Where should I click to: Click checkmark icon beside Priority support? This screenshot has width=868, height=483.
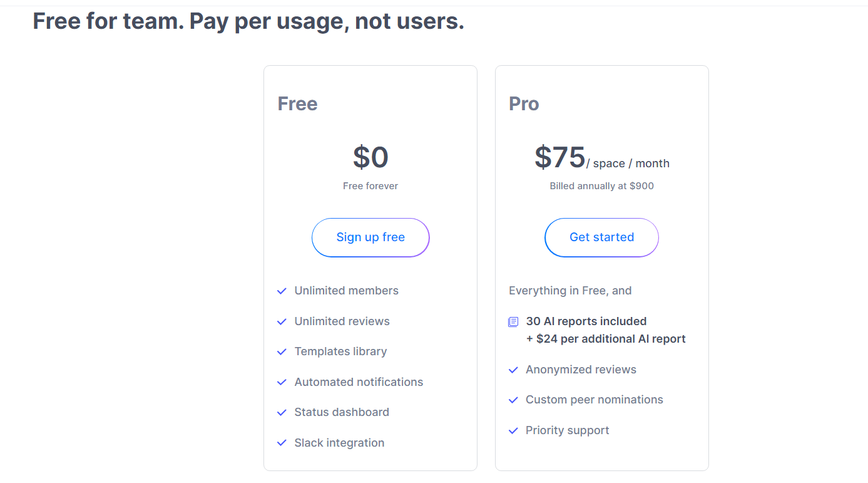coord(513,431)
